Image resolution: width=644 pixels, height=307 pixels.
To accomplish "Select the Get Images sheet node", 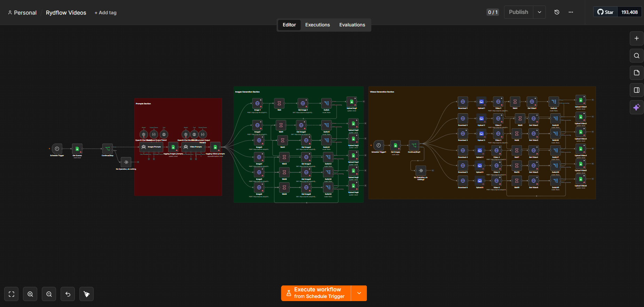I will 395,145.
